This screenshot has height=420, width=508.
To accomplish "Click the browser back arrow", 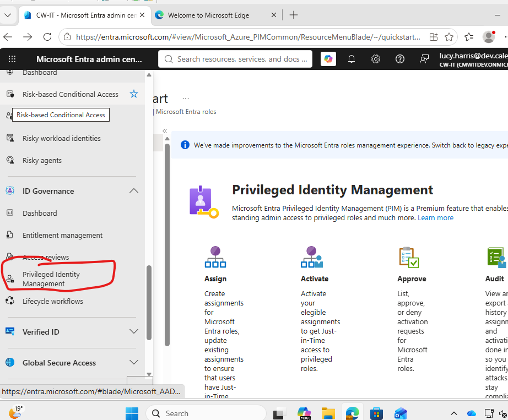I will 8,37.
